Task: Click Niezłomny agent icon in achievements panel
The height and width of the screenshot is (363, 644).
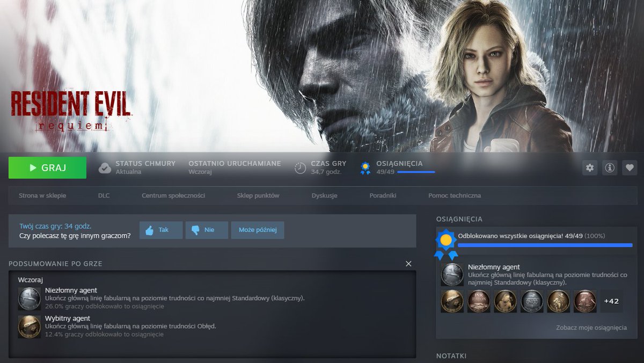Action: point(452,274)
